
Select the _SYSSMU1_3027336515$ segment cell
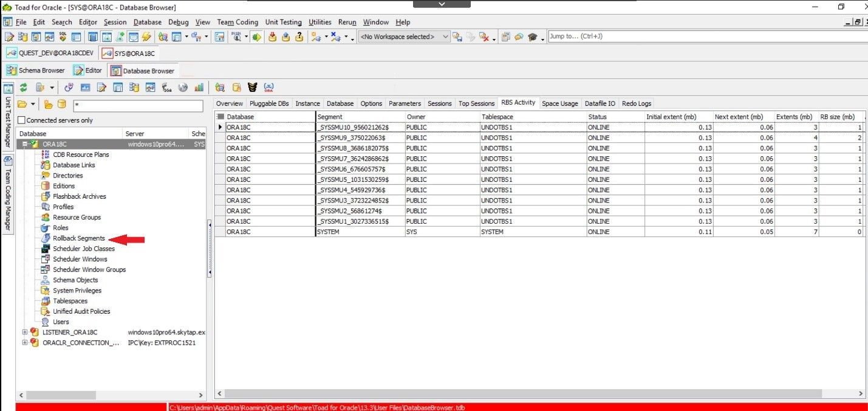(361, 221)
